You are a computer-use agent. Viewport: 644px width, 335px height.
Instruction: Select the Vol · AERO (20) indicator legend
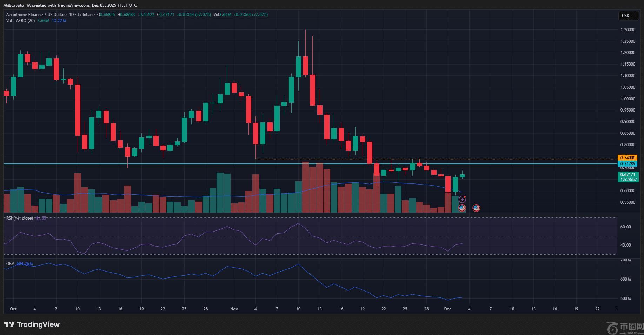(x=20, y=21)
